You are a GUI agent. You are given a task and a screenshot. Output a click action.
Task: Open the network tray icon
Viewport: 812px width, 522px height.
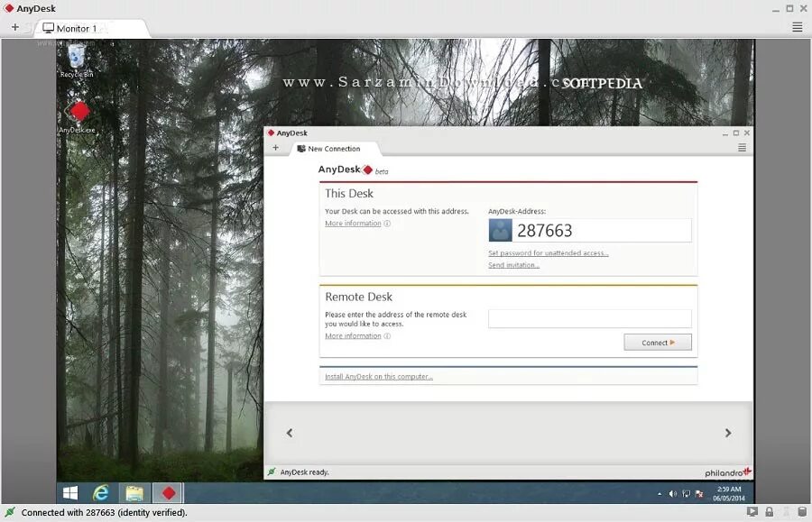(x=687, y=494)
